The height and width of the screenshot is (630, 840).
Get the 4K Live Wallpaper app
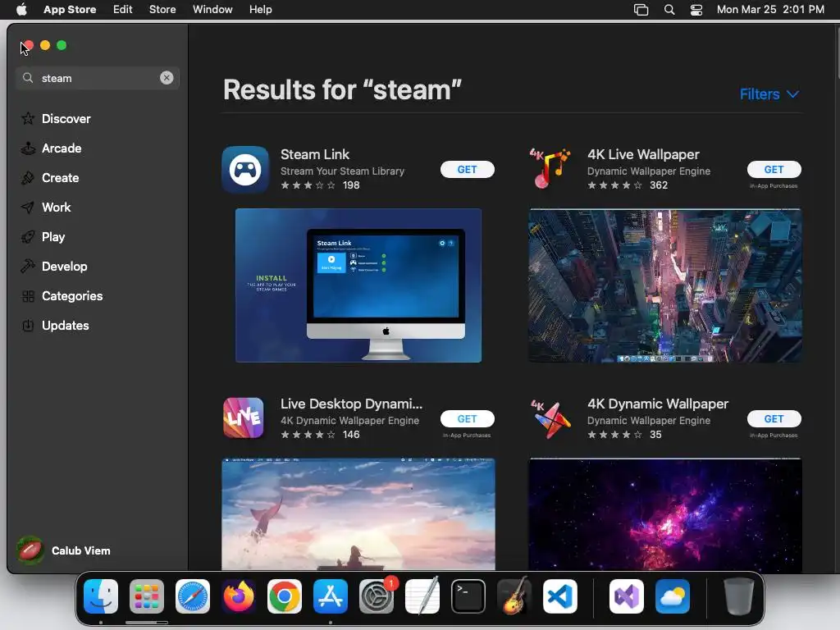point(774,169)
